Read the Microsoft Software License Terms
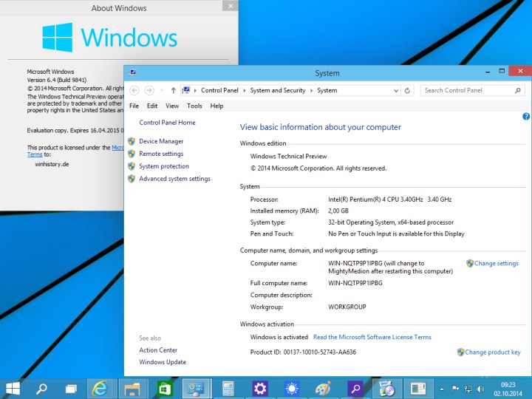Screen dimensions: 532x399 click(372, 337)
